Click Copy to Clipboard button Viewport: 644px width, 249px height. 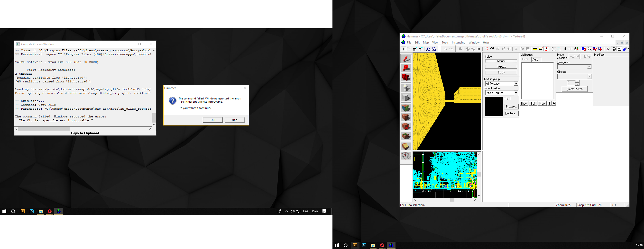point(85,133)
